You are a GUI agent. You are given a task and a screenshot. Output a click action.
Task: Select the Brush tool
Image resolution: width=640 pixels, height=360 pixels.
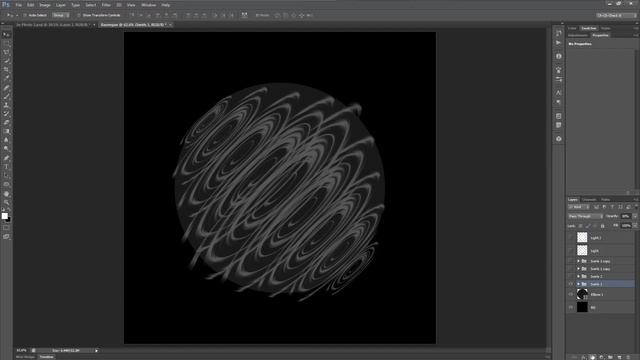[x=6, y=96]
